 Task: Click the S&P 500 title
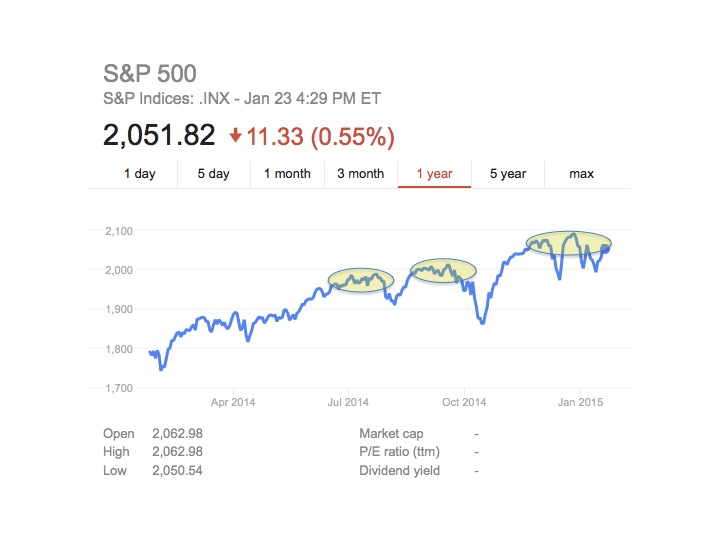(x=150, y=73)
